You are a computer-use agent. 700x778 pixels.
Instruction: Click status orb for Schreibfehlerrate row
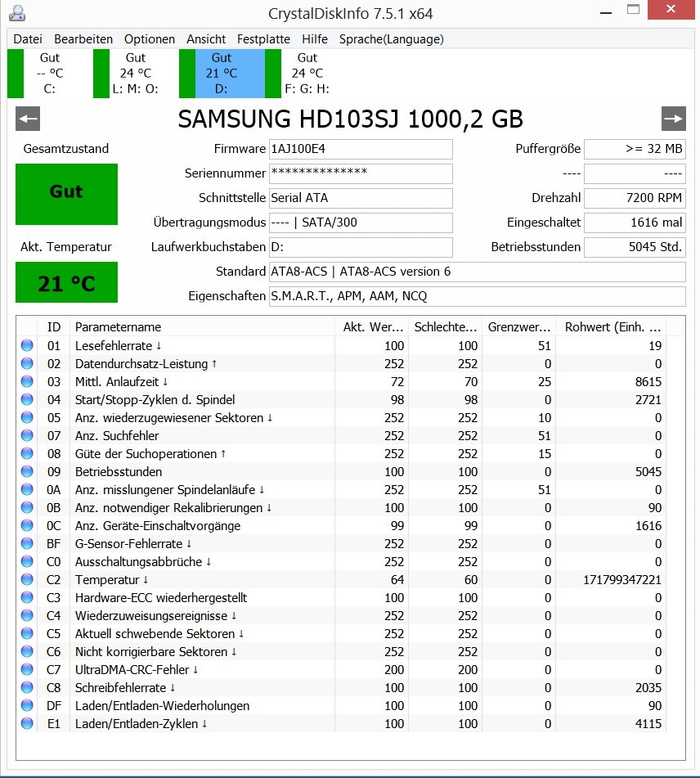27,687
